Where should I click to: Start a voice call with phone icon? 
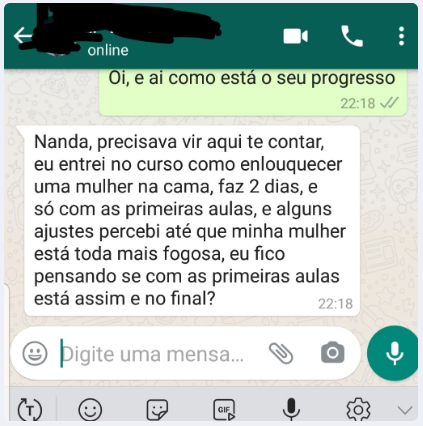click(352, 36)
